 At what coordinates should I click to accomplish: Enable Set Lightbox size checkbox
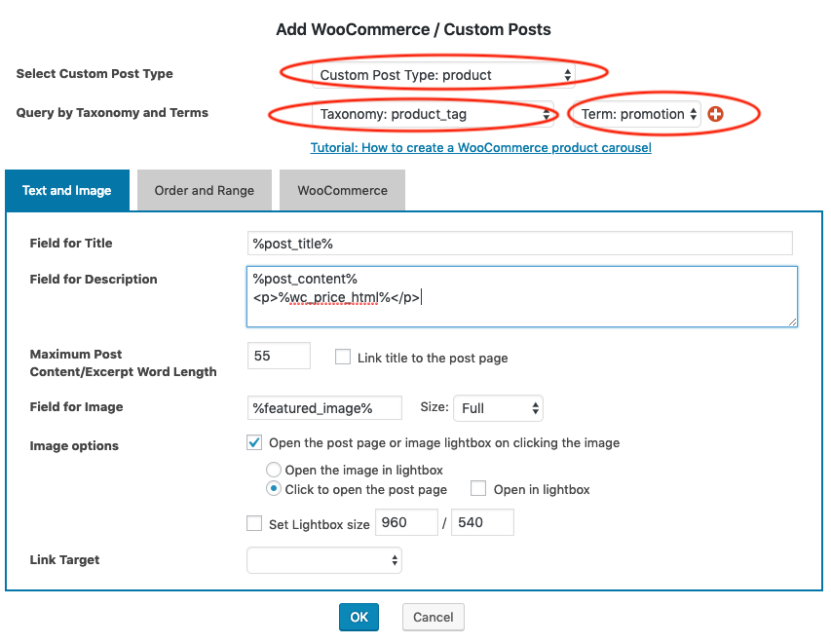tap(254, 522)
